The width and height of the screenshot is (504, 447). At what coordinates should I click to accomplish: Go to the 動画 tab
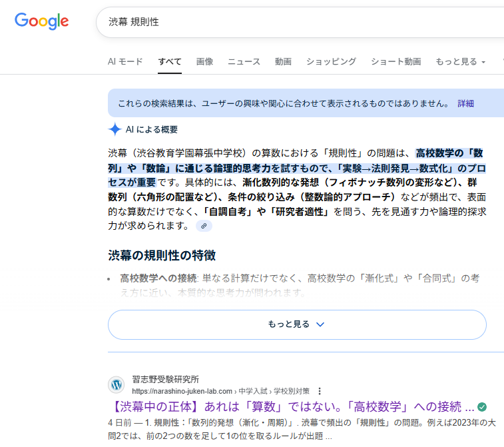point(283,62)
